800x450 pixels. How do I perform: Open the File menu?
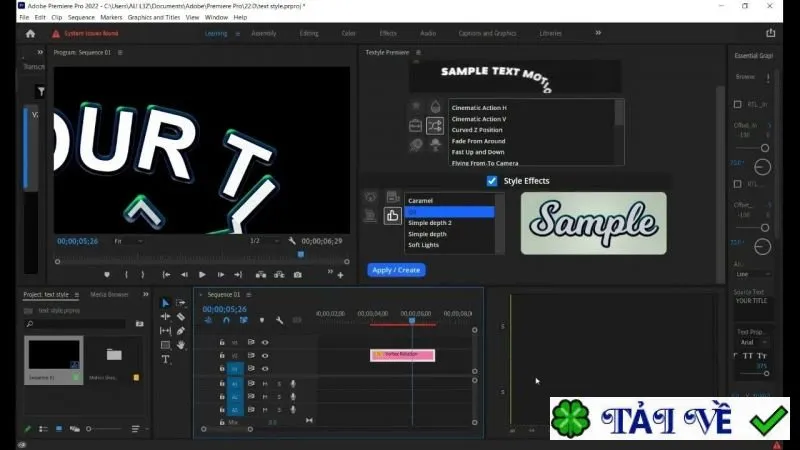[24, 17]
